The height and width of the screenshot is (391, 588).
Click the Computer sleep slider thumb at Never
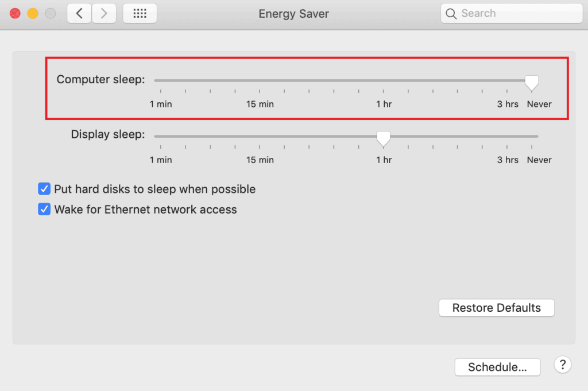click(x=531, y=83)
